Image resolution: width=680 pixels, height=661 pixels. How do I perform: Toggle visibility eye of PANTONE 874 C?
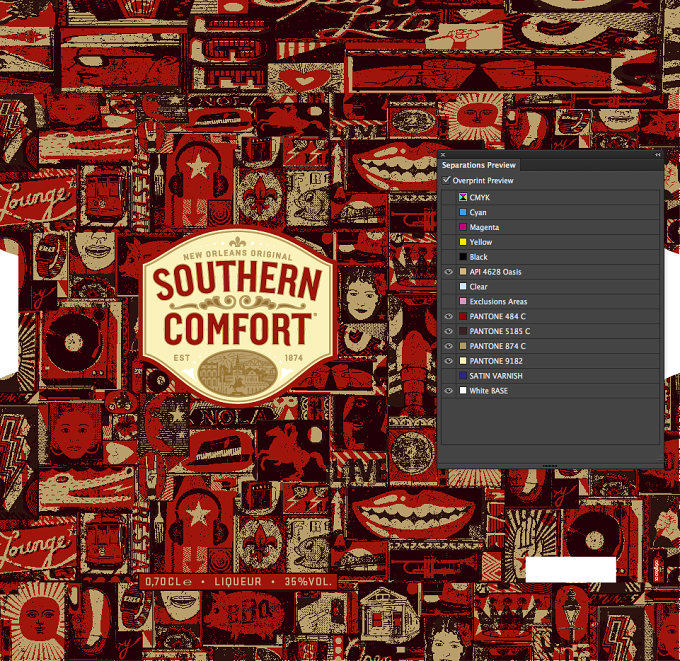point(448,346)
